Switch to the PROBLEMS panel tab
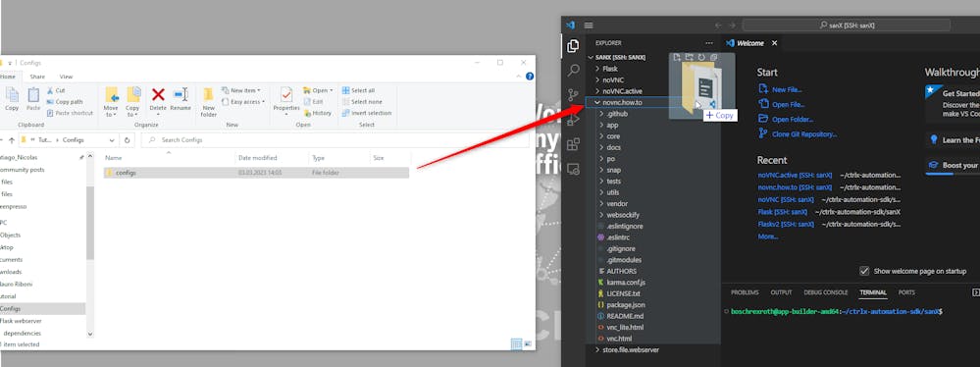Image resolution: width=980 pixels, height=367 pixels. pos(745,292)
